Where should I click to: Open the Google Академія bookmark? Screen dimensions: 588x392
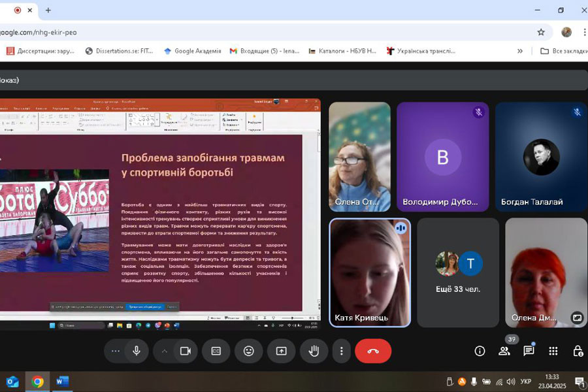192,51
